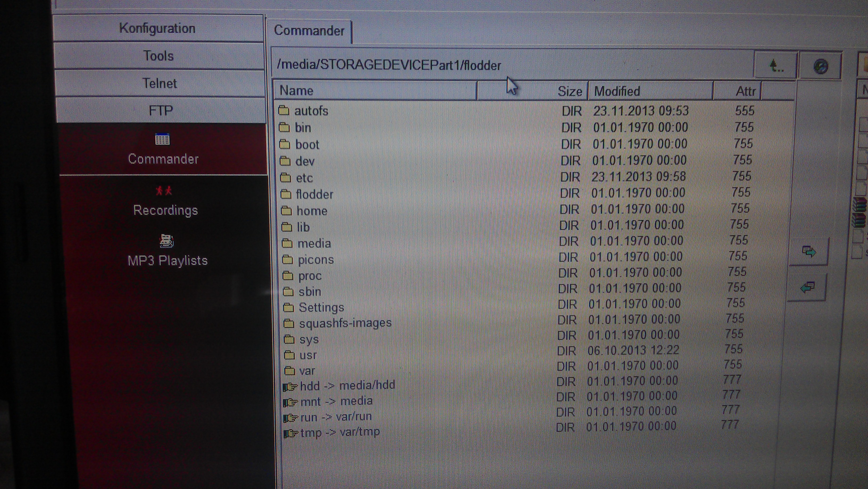Image resolution: width=868 pixels, height=489 pixels.
Task: Click the usr date 06.10.2013 12:22
Action: [633, 350]
